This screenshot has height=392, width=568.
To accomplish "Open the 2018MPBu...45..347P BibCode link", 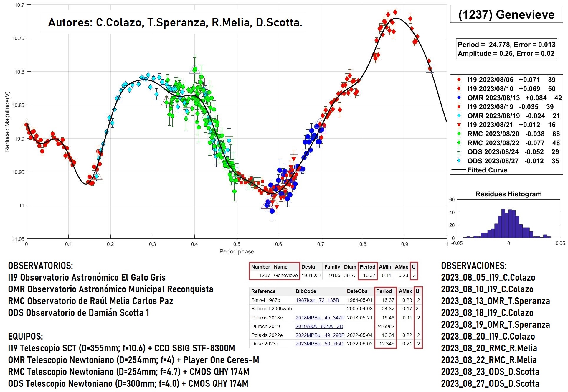I will [x=320, y=318].
